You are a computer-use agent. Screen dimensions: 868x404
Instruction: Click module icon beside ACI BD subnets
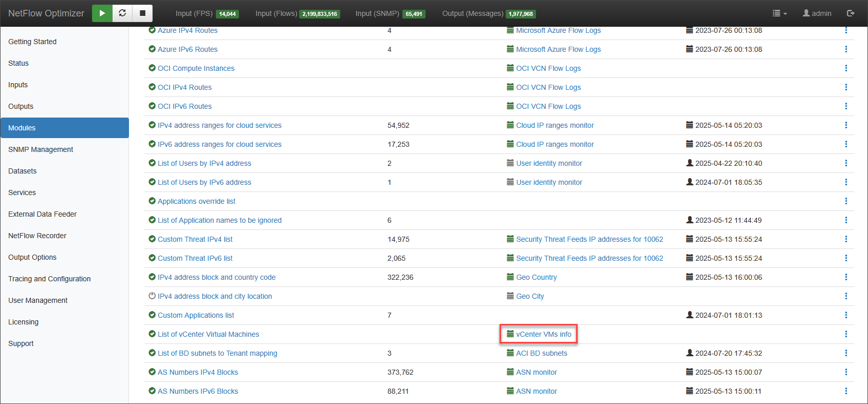[510, 353]
